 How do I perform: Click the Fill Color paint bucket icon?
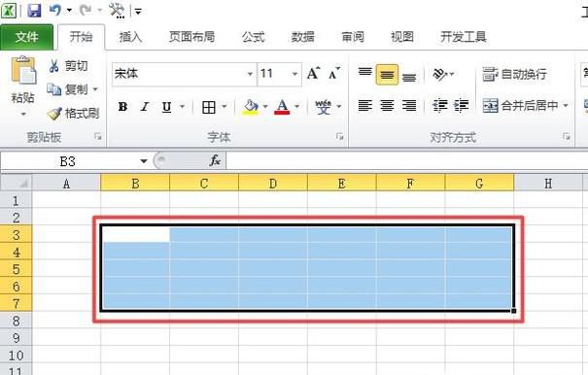click(x=251, y=107)
